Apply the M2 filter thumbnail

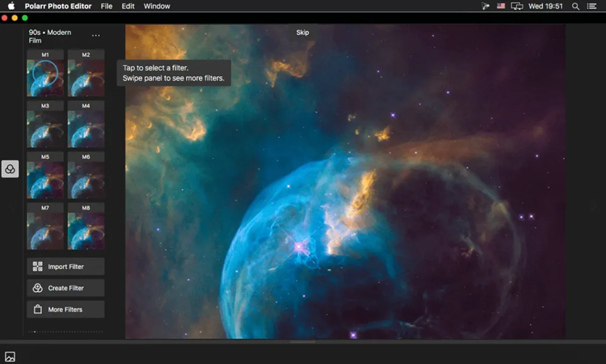pos(86,73)
